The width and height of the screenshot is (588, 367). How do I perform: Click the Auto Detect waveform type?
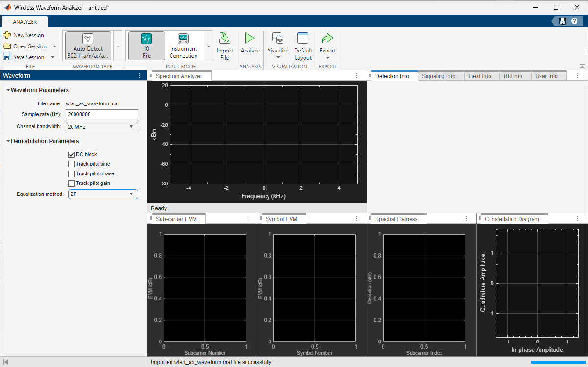[x=88, y=45]
